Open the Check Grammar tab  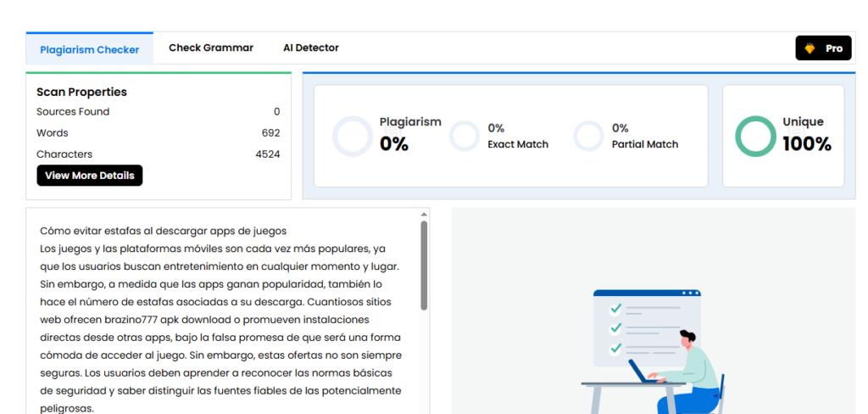[210, 48]
